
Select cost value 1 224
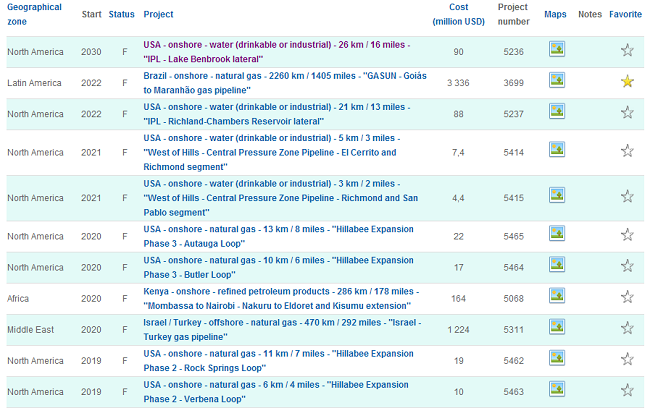coord(458,330)
